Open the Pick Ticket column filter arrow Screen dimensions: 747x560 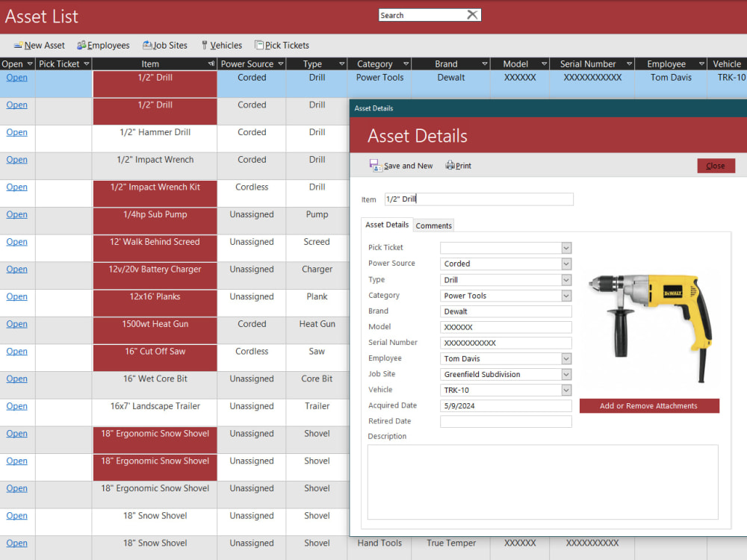pos(86,63)
